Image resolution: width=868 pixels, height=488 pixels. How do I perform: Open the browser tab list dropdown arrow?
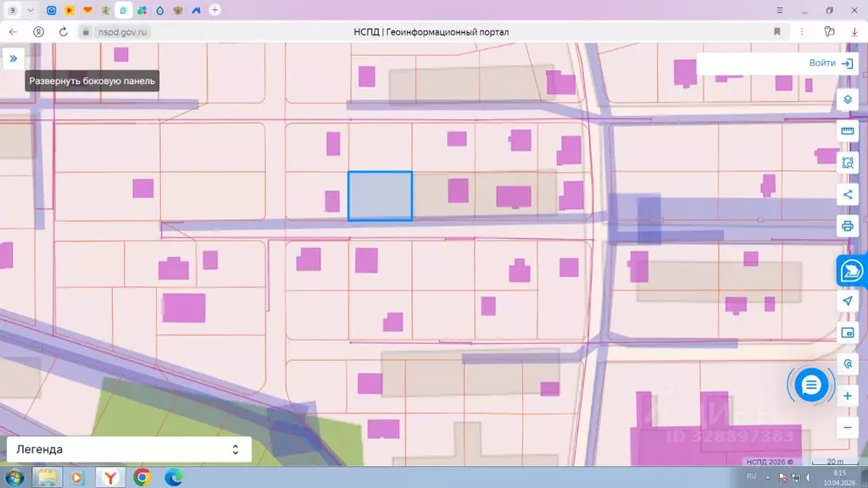tap(31, 10)
